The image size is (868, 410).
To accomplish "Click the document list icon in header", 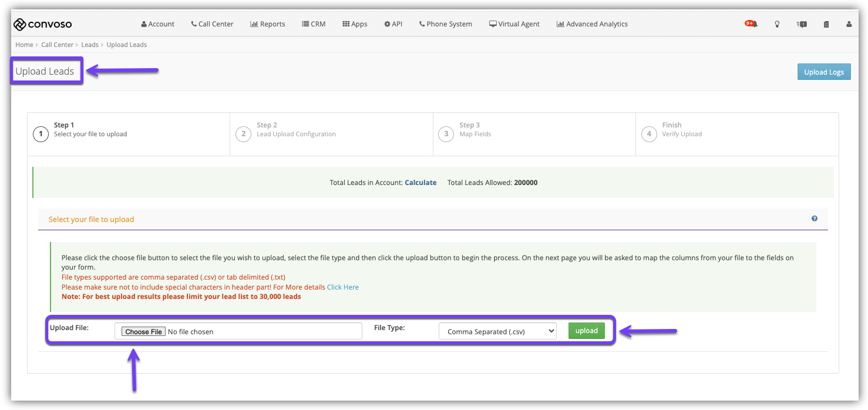I will coord(826,24).
